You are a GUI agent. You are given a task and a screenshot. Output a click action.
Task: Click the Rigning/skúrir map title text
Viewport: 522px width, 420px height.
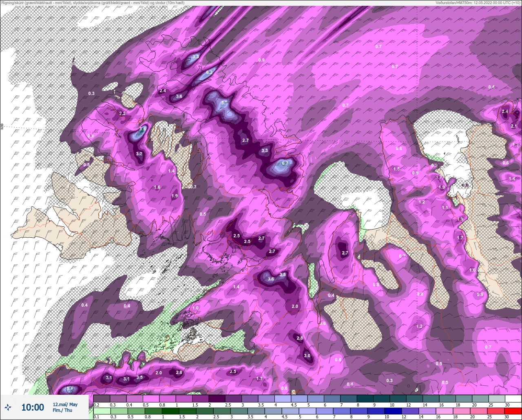(93, 3)
